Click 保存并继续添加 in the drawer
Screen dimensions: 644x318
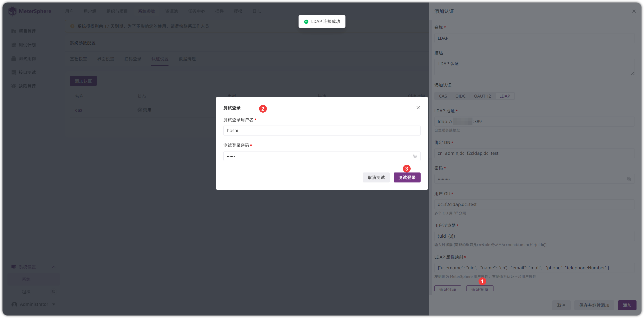[594, 305]
